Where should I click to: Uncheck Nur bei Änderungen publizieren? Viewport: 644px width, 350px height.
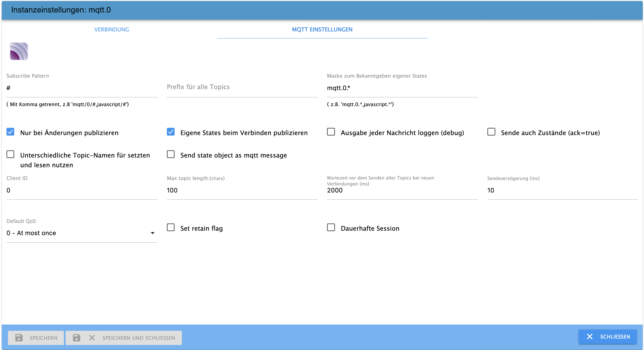point(10,132)
